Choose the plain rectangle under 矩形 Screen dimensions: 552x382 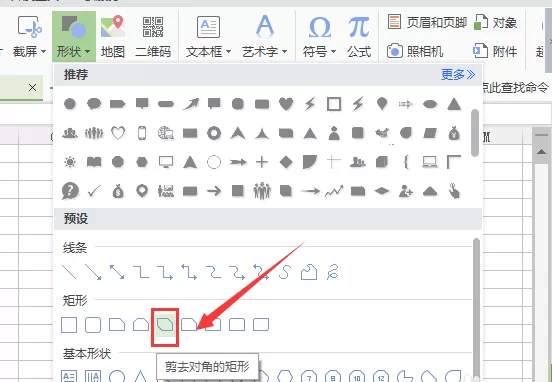69,325
